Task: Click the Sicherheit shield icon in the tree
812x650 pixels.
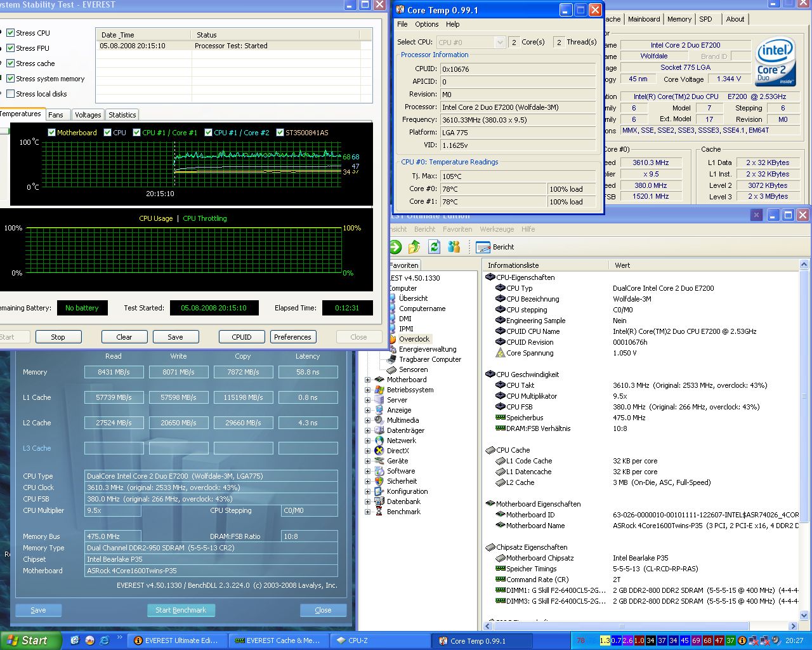Action: [x=379, y=481]
